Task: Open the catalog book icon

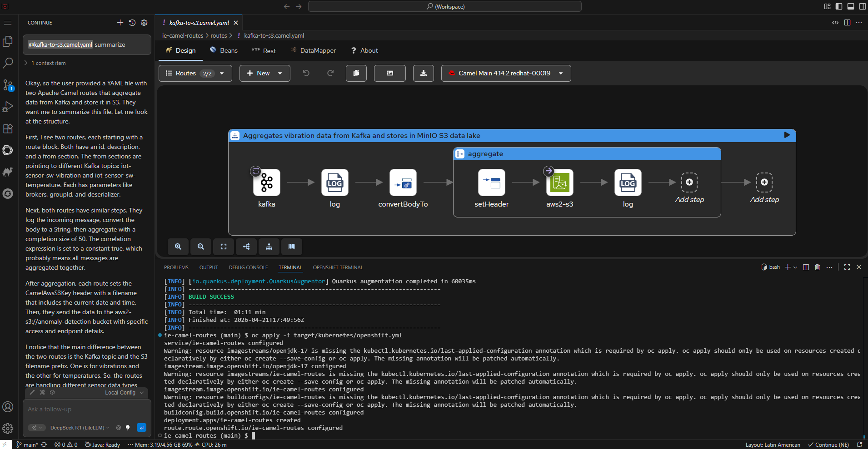Action: [292, 247]
